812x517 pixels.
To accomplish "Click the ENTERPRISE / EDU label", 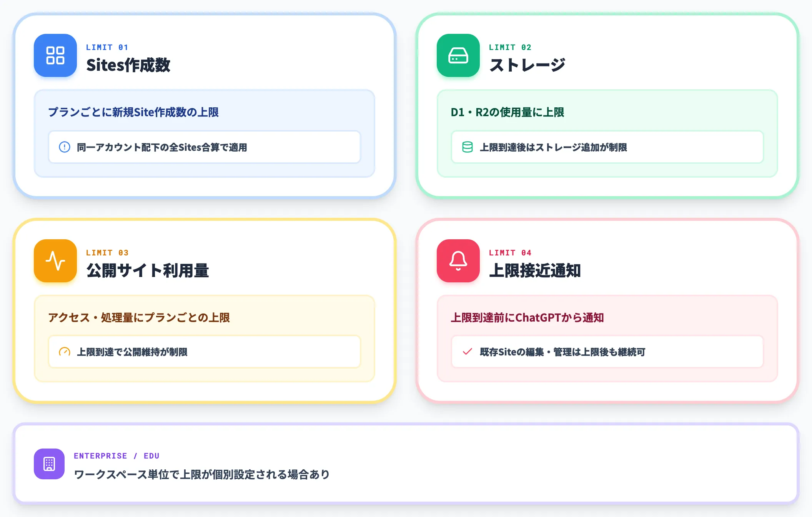I will [116, 456].
